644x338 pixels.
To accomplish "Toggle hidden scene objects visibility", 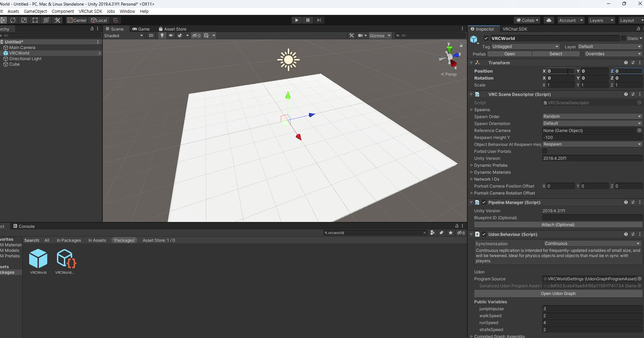I will pos(196,35).
